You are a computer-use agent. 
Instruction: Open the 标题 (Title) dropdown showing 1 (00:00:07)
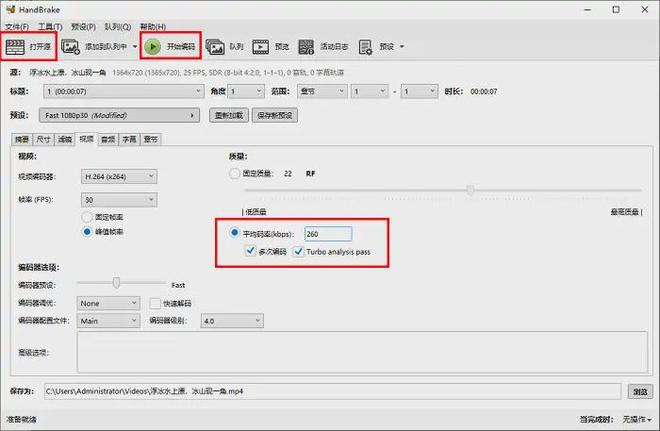pos(124,91)
